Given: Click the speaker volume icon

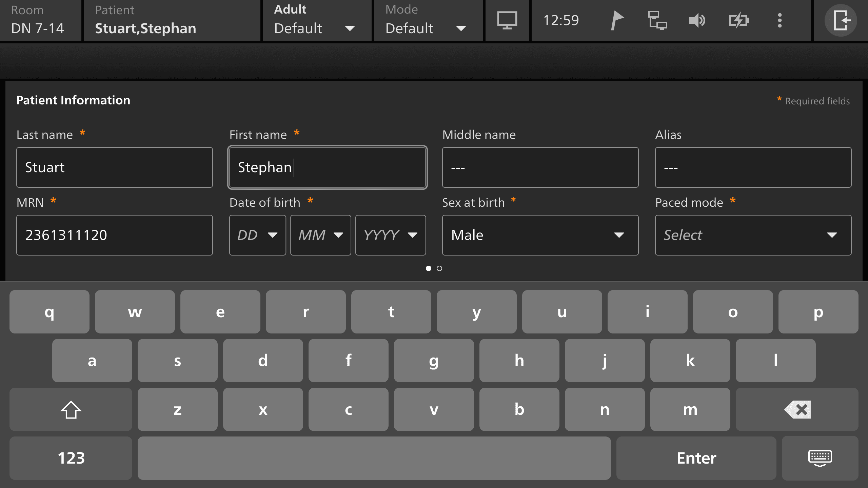Looking at the screenshot, I should tap(697, 20).
